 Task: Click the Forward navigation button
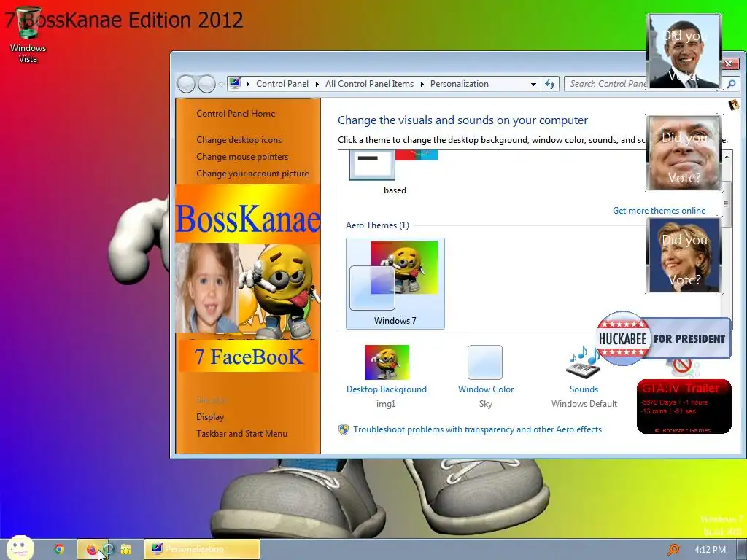[206, 85]
